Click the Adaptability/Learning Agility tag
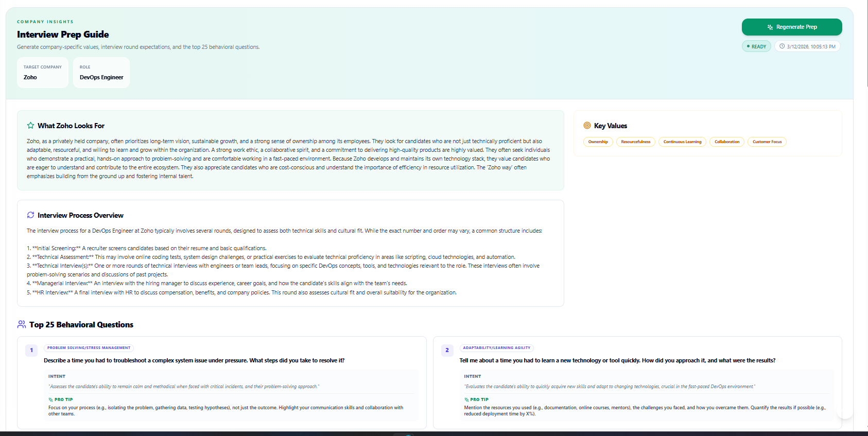This screenshot has height=436, width=868. 497,348
